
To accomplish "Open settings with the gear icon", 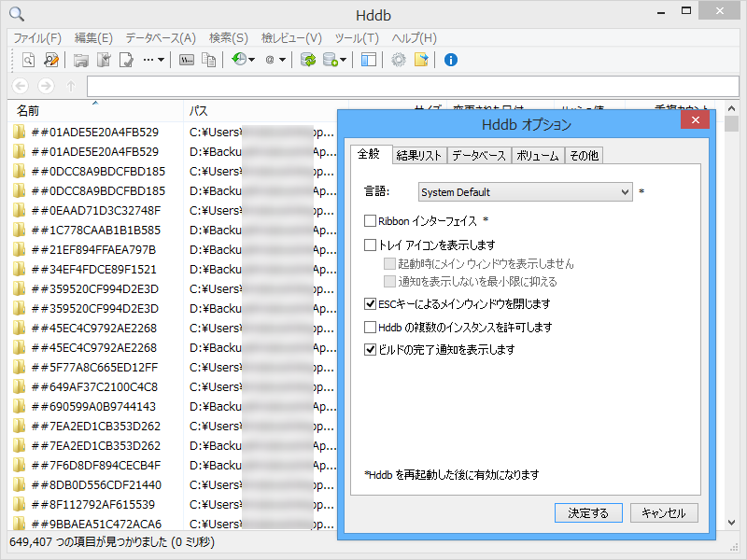I will (398, 60).
